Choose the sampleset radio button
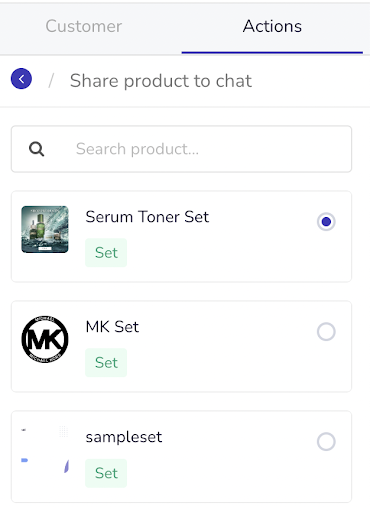370x512 pixels. tap(326, 442)
